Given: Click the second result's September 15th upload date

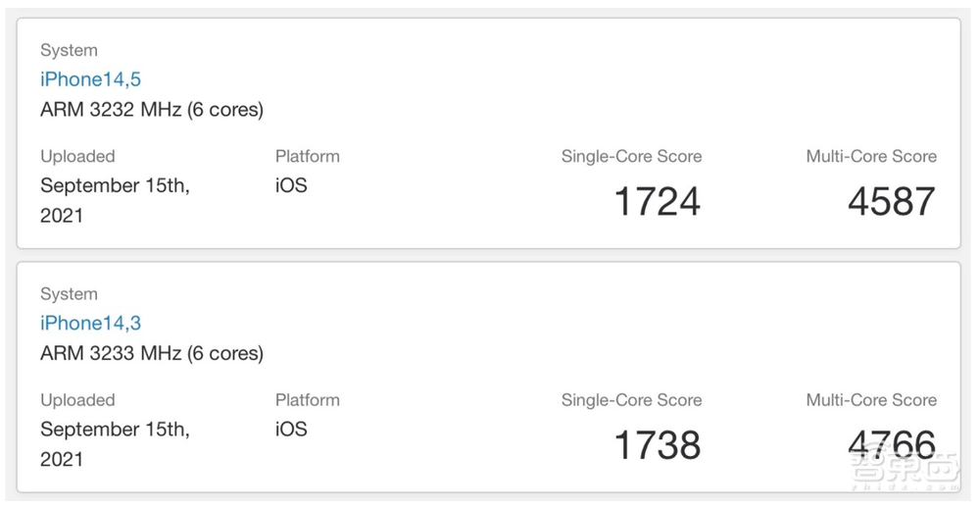Looking at the screenshot, I should click(115, 444).
